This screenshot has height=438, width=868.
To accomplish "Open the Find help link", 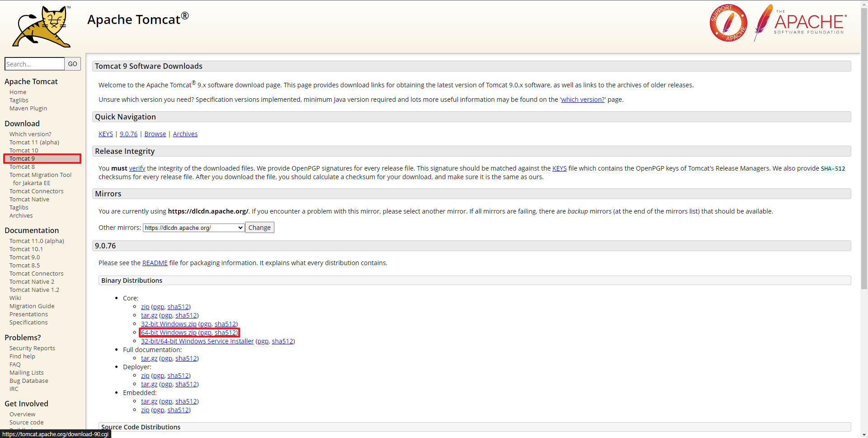I will tap(22, 356).
